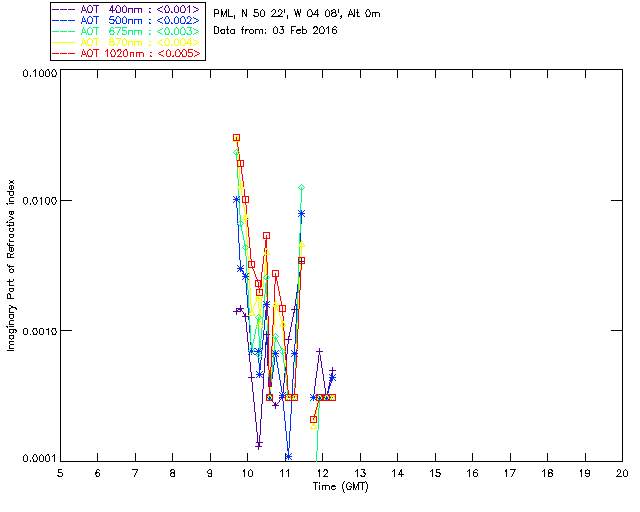Click the 'Imaginary Part of Refractive index' label
The image size is (640, 512).
(11, 265)
